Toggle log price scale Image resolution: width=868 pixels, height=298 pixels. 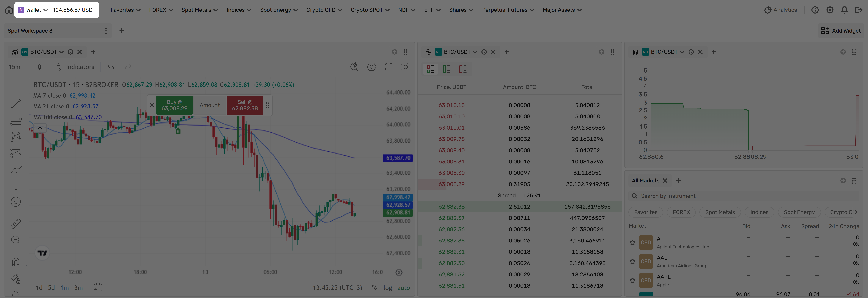pyautogui.click(x=387, y=288)
